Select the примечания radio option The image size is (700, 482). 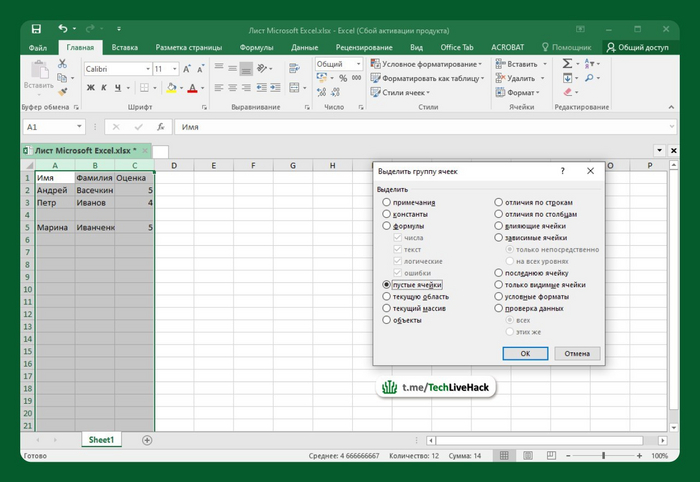coord(387,202)
